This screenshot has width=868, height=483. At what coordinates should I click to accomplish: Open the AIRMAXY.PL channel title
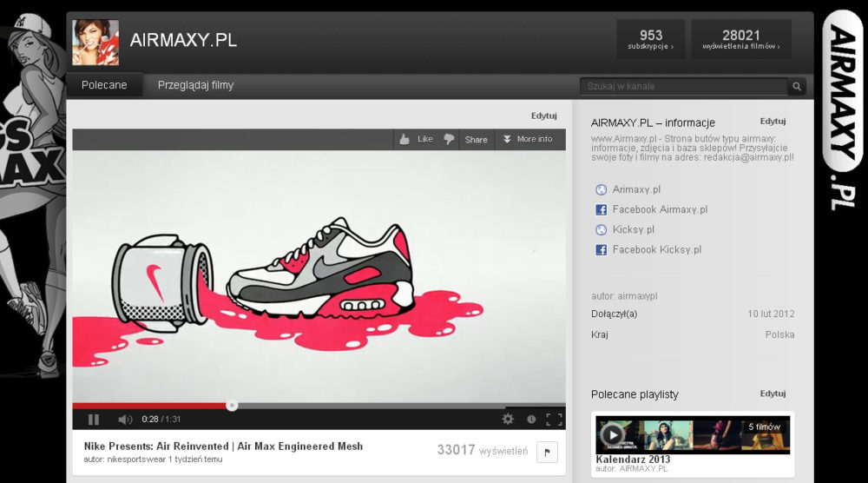tap(183, 40)
